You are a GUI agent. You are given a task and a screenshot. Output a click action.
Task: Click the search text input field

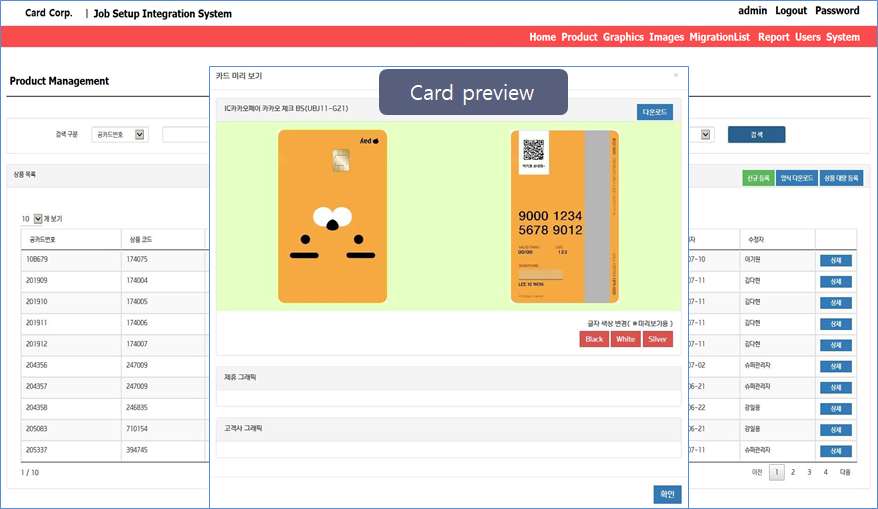[186, 134]
